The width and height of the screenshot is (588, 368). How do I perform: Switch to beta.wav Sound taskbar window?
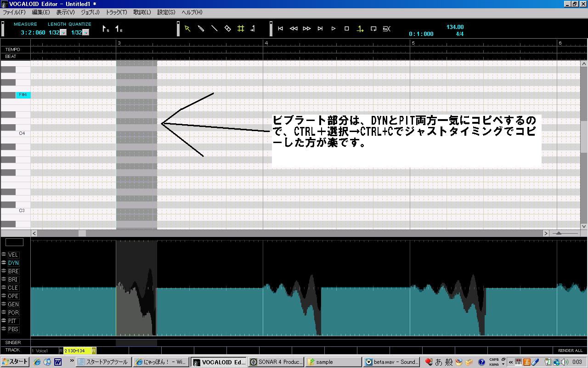pyautogui.click(x=391, y=362)
